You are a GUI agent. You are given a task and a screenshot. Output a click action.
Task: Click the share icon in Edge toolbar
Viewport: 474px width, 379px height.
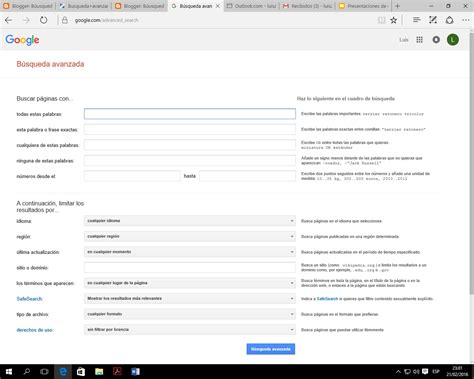[x=449, y=20]
